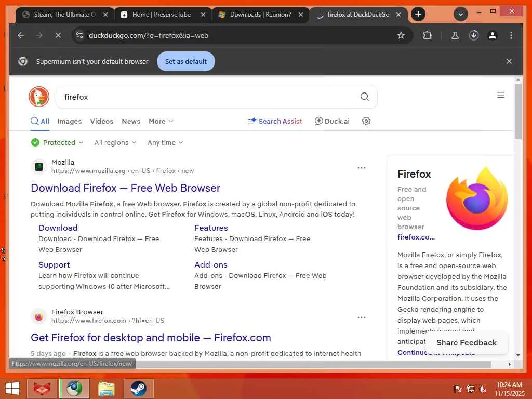
Task: Close the Steam tab
Action: (x=105, y=15)
